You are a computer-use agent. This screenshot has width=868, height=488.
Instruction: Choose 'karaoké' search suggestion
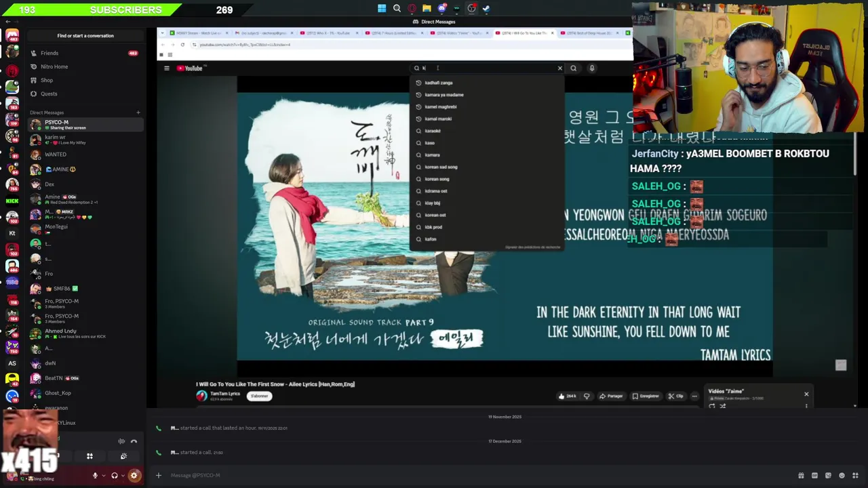487,131
